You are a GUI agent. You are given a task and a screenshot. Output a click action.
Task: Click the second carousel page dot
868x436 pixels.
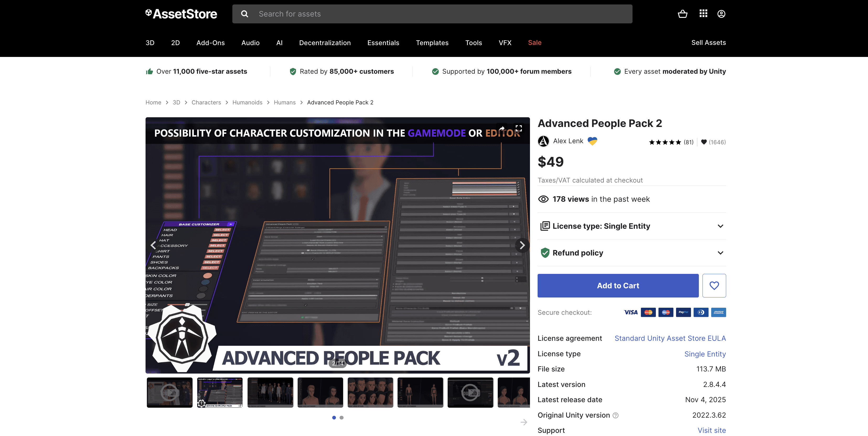point(341,417)
